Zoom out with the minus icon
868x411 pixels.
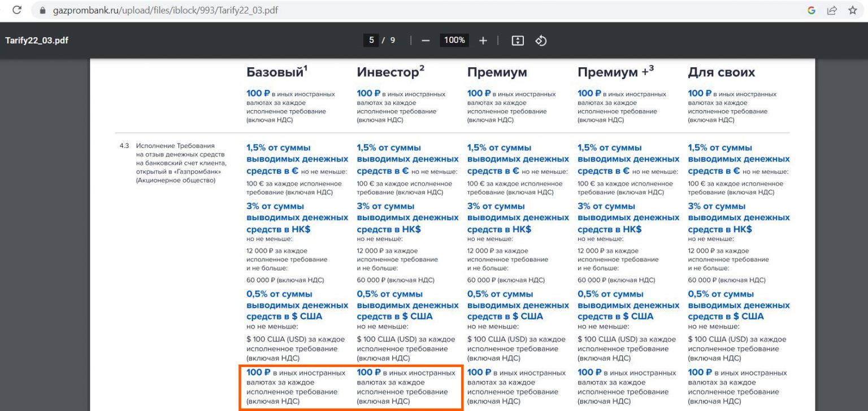[426, 41]
